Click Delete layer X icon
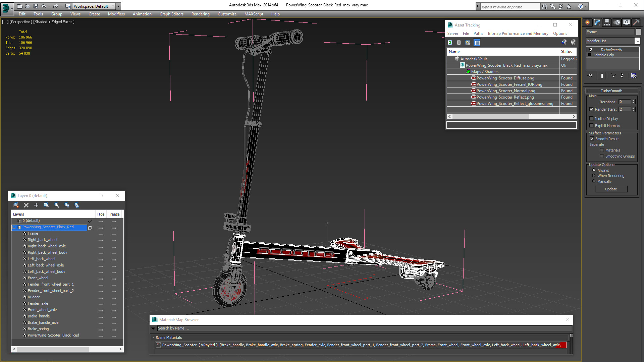Screen dimensions: 644x362 coord(26,205)
